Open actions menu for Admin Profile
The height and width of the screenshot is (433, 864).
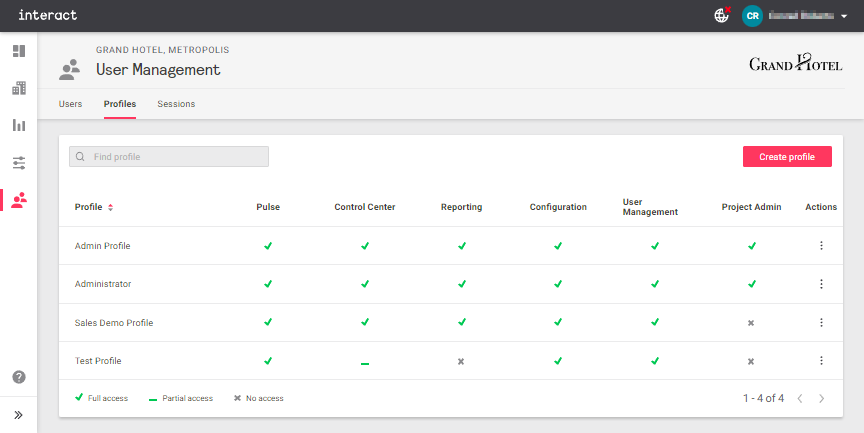click(x=821, y=246)
